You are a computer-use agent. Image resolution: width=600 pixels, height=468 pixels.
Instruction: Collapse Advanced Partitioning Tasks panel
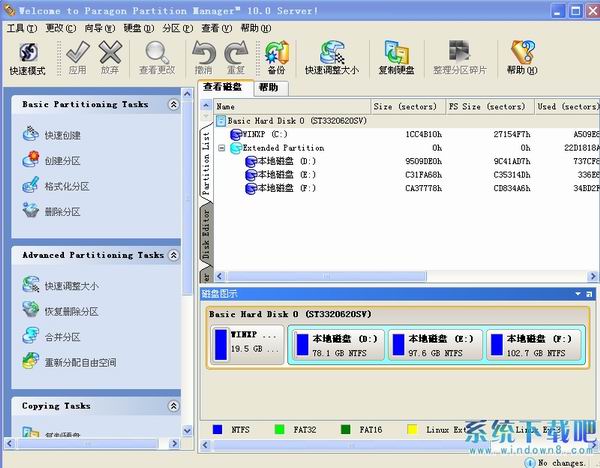pos(174,255)
